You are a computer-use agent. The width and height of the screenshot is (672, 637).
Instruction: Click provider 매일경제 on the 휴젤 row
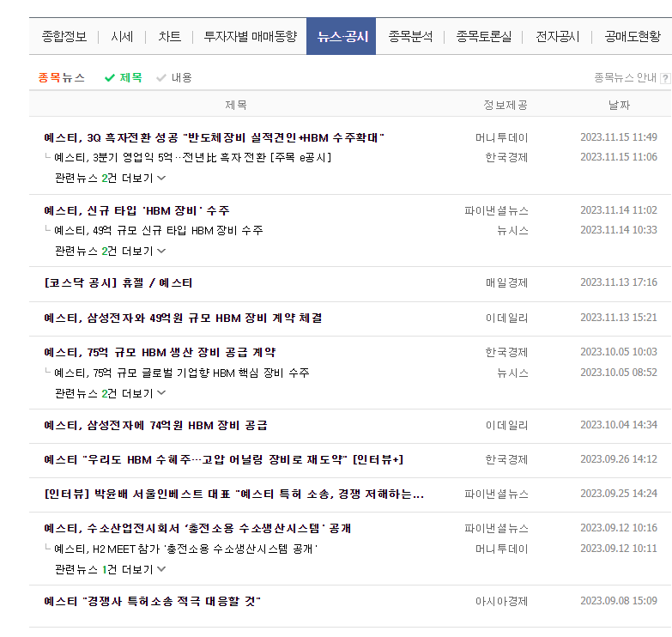pos(506,283)
